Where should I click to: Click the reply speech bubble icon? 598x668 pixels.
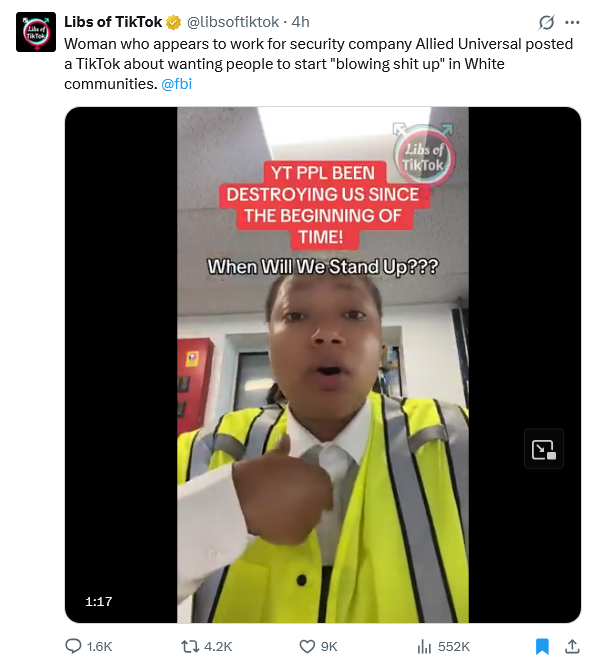pyautogui.click(x=73, y=646)
